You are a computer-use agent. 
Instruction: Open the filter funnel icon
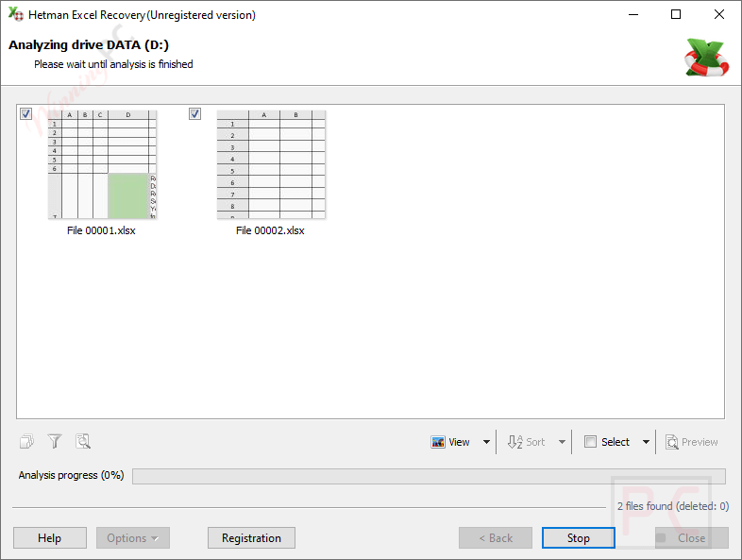click(55, 442)
